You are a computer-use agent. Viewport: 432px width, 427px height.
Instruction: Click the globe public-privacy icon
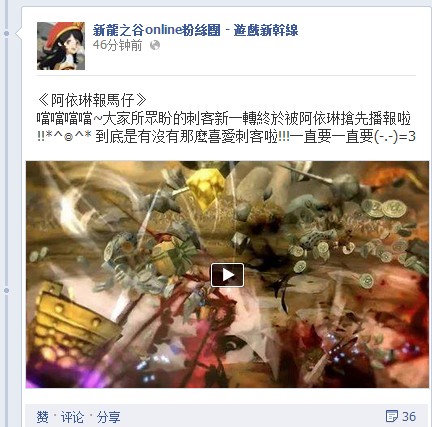click(155, 45)
